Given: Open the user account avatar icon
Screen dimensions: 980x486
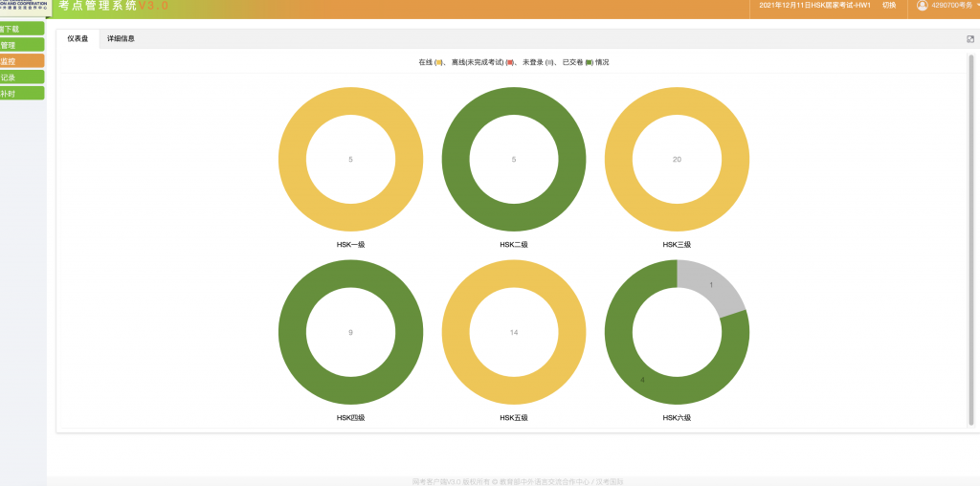Looking at the screenshot, I should coord(922,5).
